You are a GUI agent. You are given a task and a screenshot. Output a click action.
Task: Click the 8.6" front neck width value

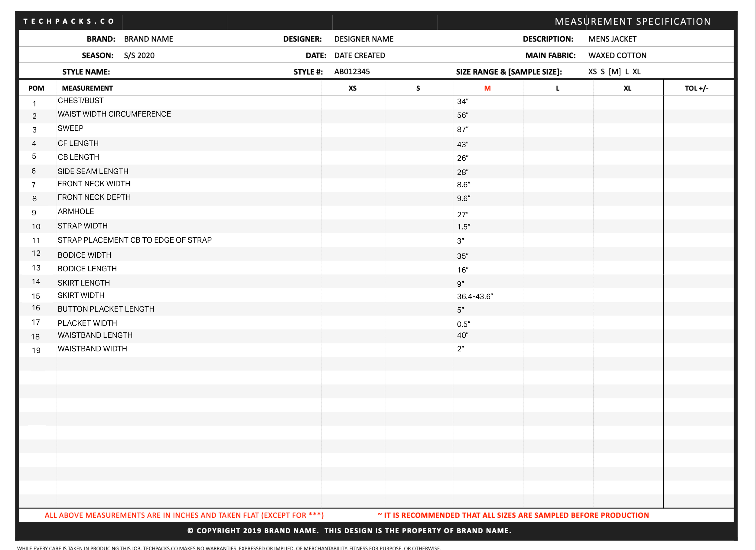click(463, 185)
